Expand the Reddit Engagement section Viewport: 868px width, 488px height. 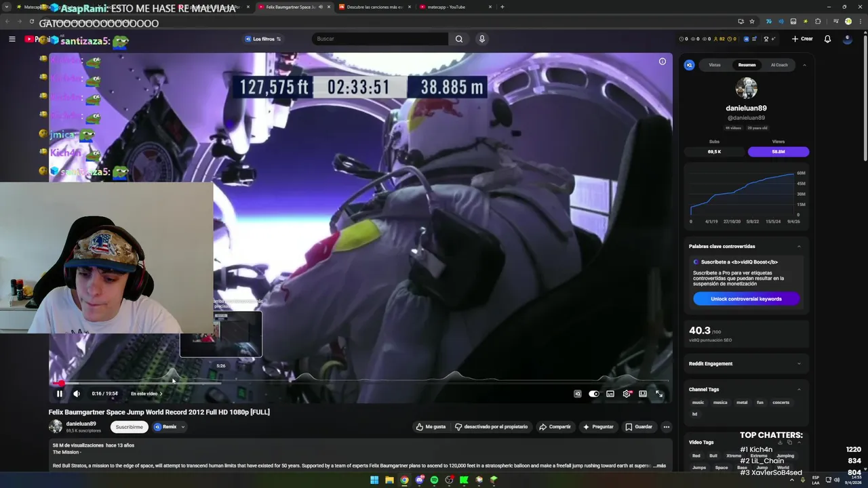799,364
